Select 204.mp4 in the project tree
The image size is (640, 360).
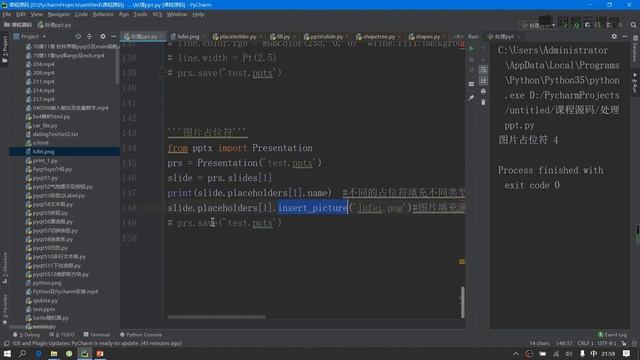43,64
